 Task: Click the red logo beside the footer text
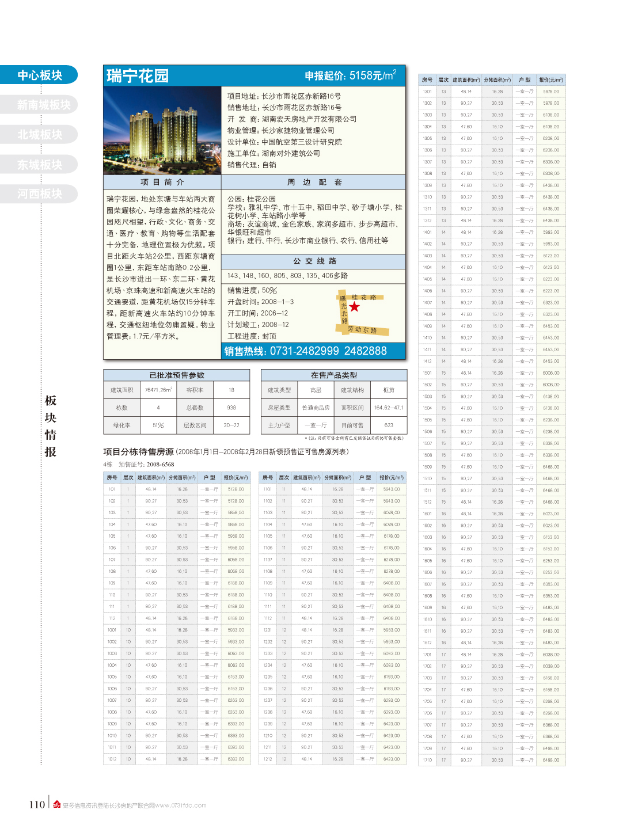pyautogui.click(x=57, y=804)
